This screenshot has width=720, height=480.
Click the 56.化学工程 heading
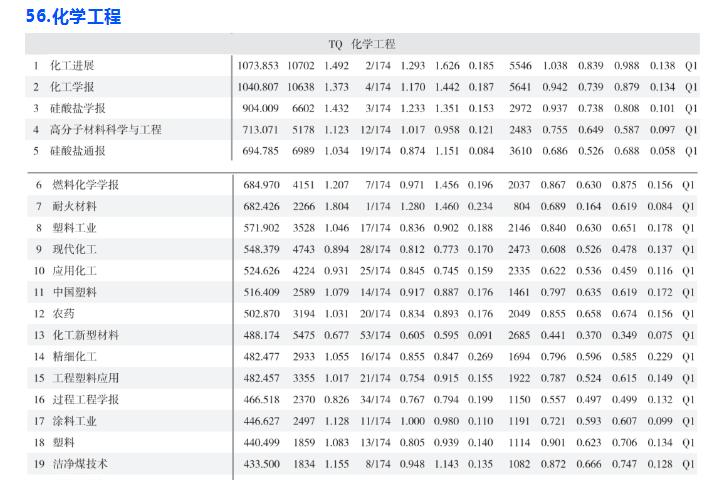click(x=74, y=16)
